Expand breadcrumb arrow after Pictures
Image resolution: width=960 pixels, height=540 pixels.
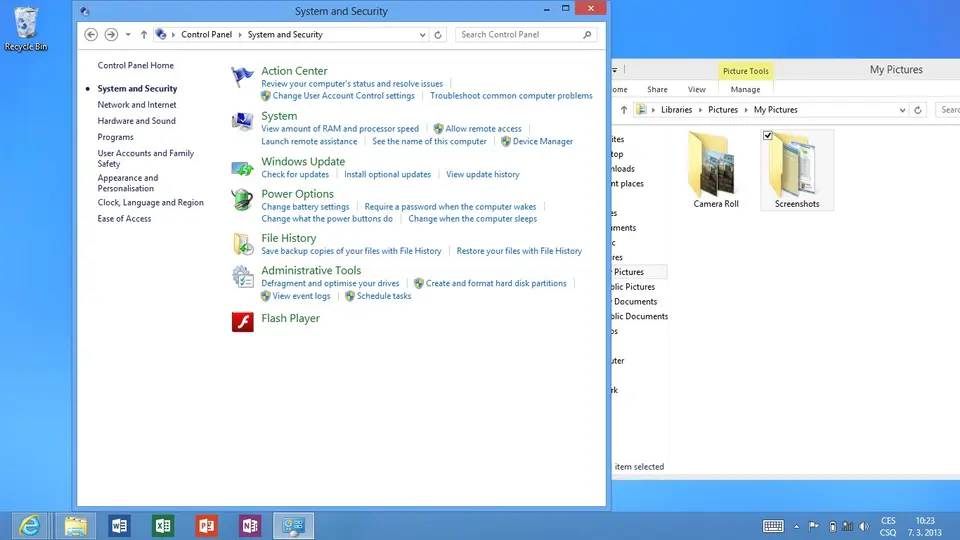(x=746, y=110)
